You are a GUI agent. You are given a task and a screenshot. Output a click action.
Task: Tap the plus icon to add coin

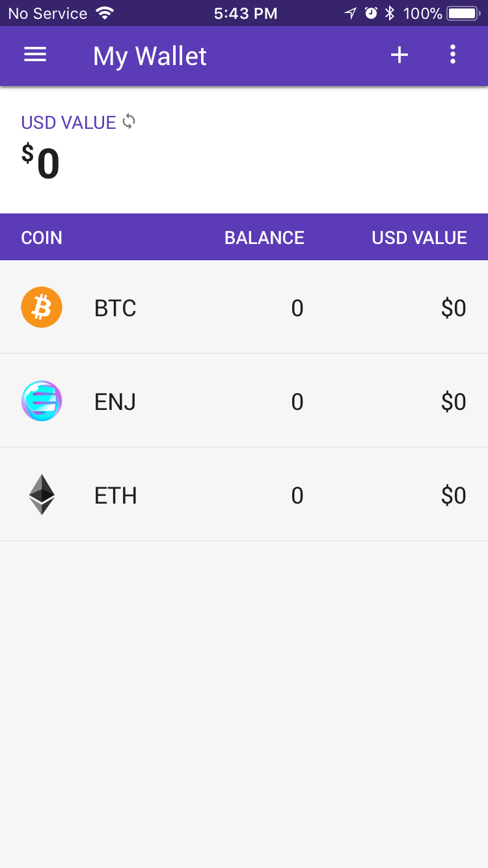(x=399, y=55)
